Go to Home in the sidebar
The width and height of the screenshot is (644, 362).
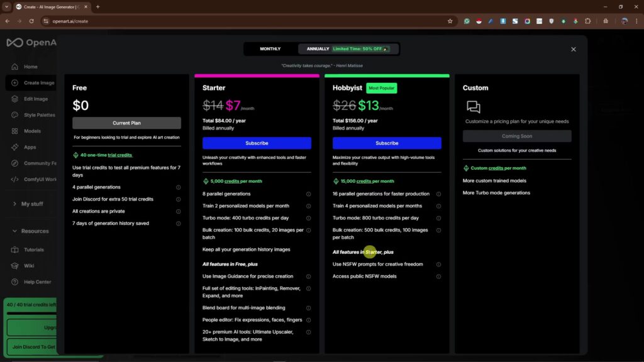30,67
